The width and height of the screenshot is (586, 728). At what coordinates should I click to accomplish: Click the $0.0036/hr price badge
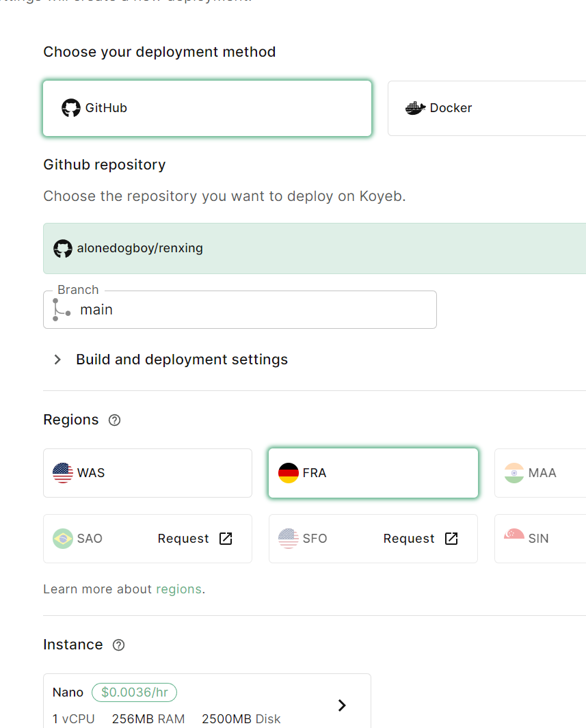click(134, 692)
